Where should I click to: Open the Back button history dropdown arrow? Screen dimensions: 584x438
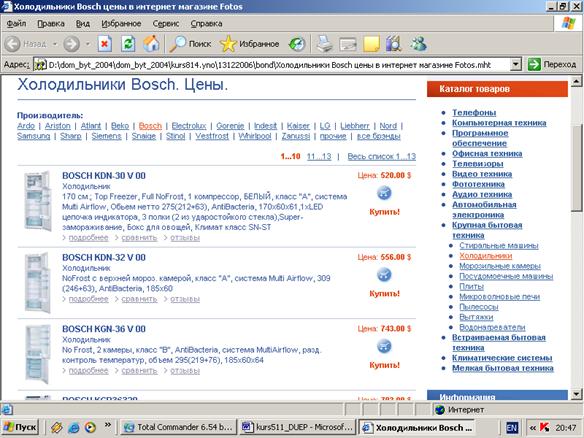(55, 44)
